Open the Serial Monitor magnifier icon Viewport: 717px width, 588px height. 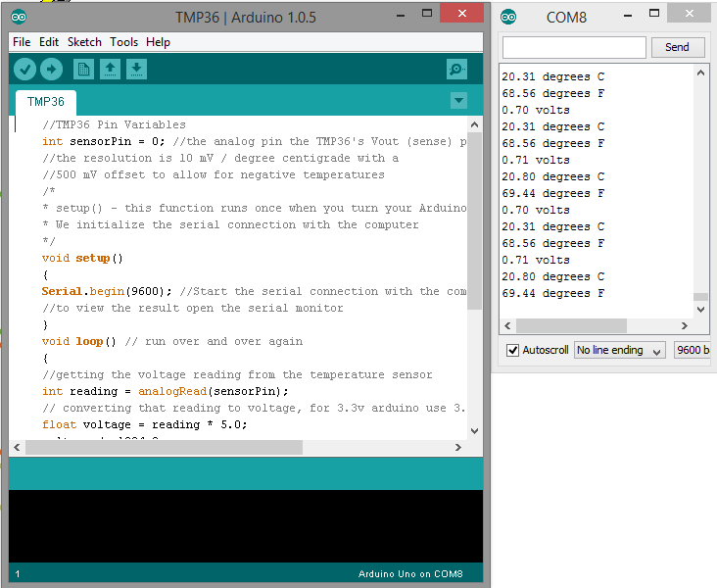(x=456, y=70)
